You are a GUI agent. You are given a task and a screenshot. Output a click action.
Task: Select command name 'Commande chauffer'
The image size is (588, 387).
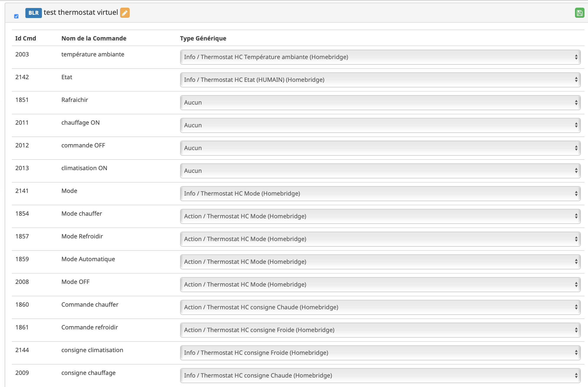[x=90, y=305]
